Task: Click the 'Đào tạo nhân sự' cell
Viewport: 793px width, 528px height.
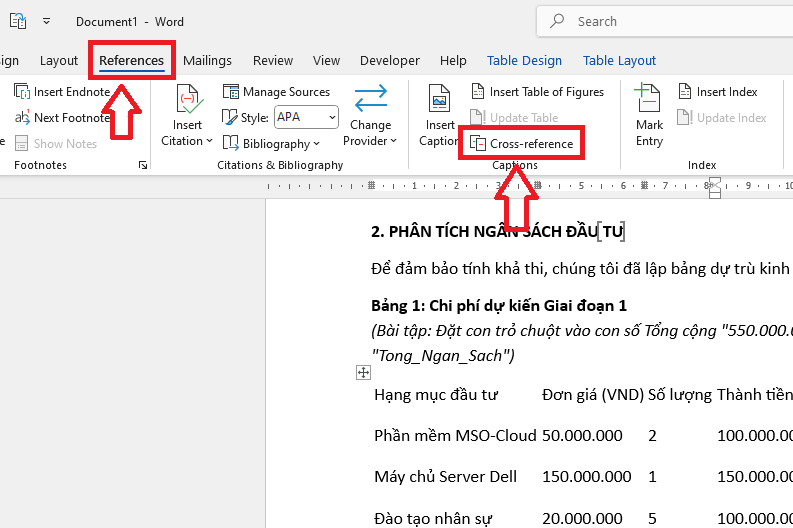Action: point(433,518)
